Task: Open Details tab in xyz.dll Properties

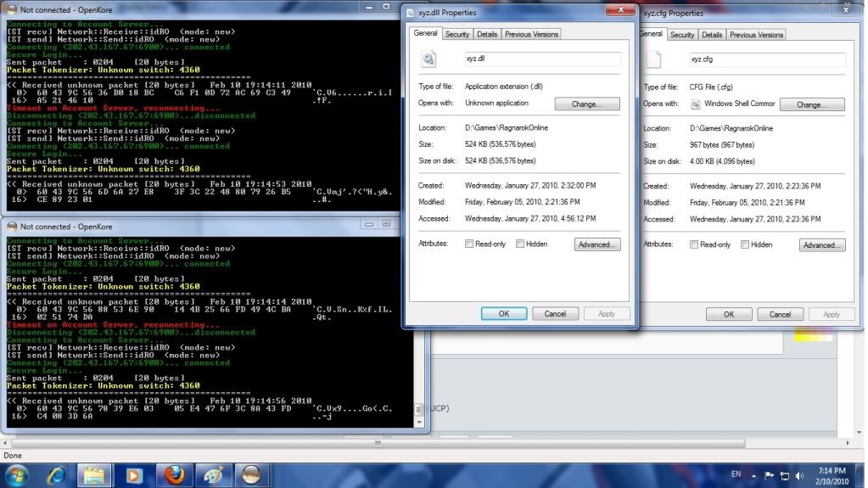Action: point(486,34)
